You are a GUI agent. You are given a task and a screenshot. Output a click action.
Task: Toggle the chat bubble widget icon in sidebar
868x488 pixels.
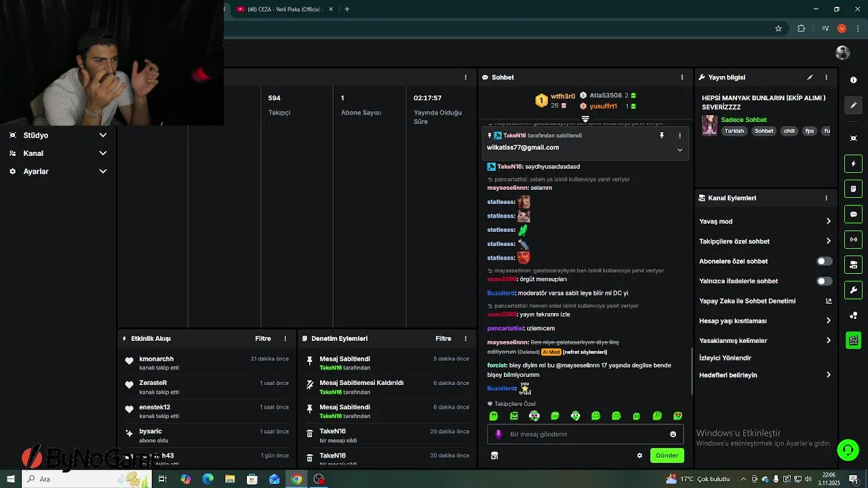[853, 214]
